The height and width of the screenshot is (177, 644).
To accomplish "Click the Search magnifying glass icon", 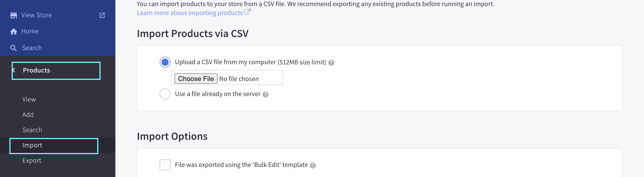I will click(x=13, y=48).
